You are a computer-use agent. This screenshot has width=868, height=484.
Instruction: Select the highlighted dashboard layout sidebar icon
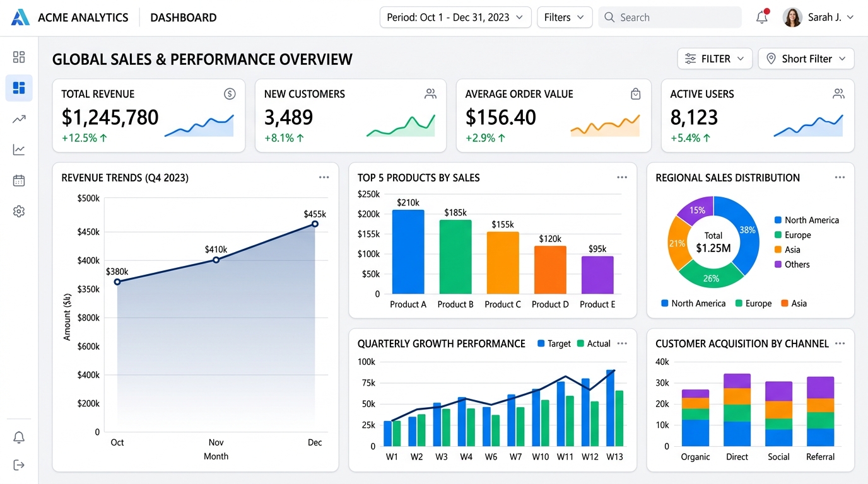19,88
